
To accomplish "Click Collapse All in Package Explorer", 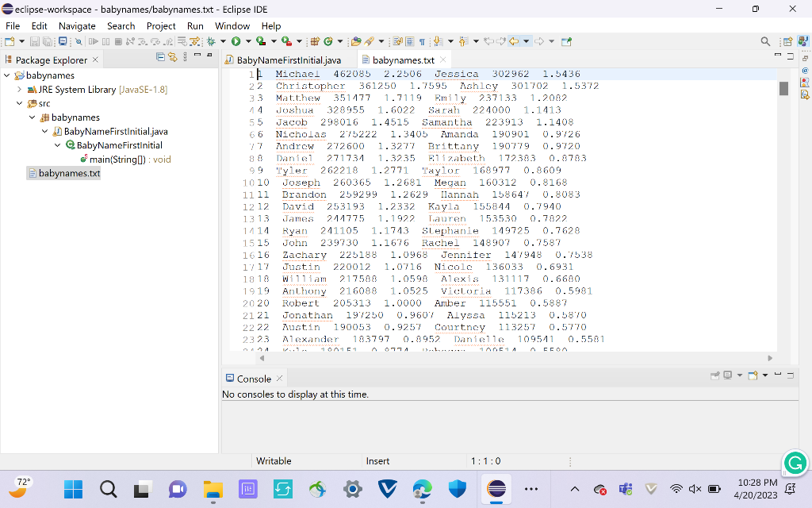I will click(160, 59).
